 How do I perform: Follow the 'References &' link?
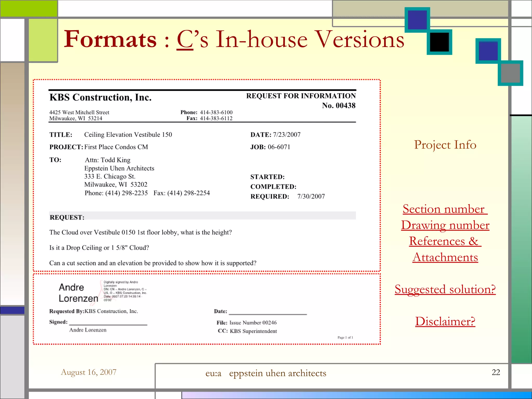(445, 241)
